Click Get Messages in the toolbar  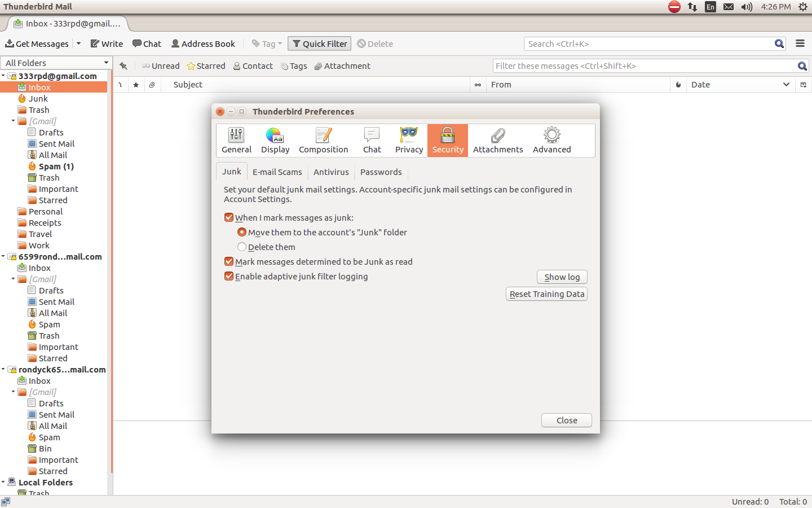[x=37, y=44]
